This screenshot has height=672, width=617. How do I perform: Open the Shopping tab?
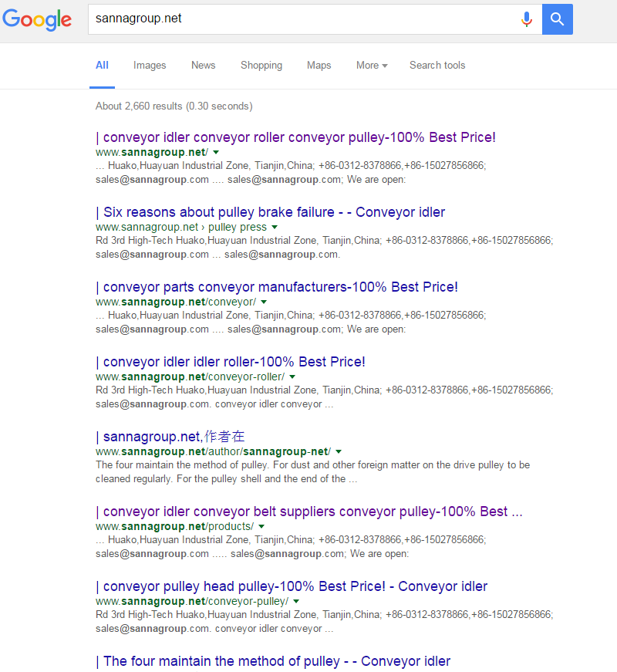point(261,65)
